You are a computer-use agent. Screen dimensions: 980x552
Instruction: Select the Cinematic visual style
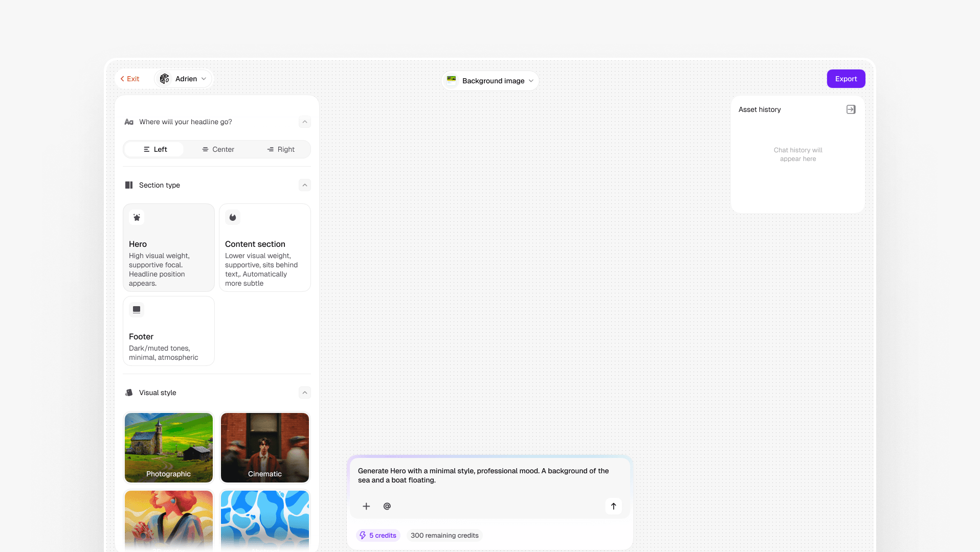click(x=265, y=448)
